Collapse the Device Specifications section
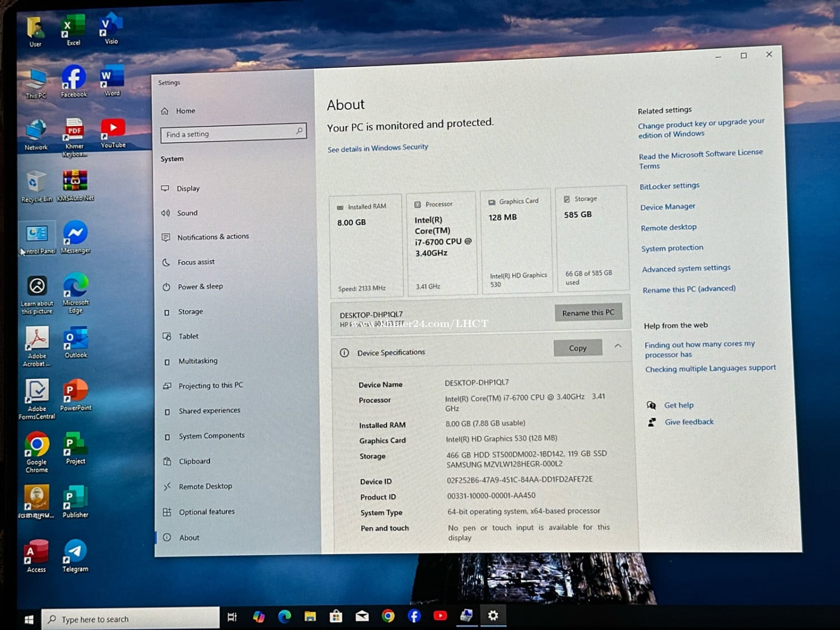The image size is (840, 630). tap(618, 346)
